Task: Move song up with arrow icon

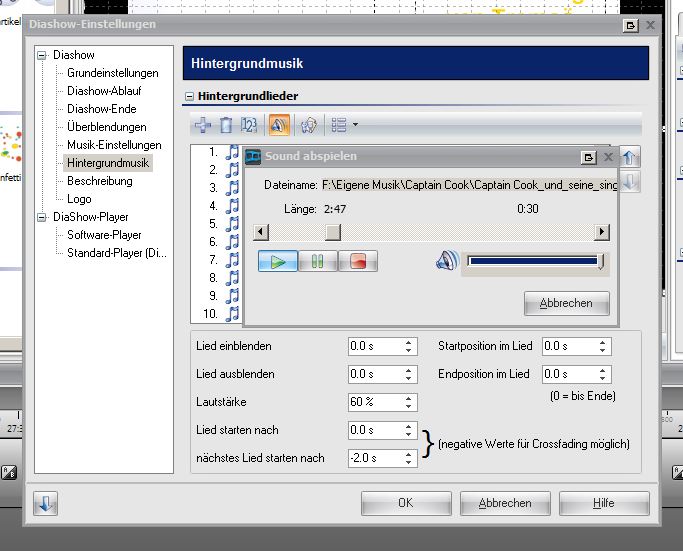Action: (x=631, y=157)
